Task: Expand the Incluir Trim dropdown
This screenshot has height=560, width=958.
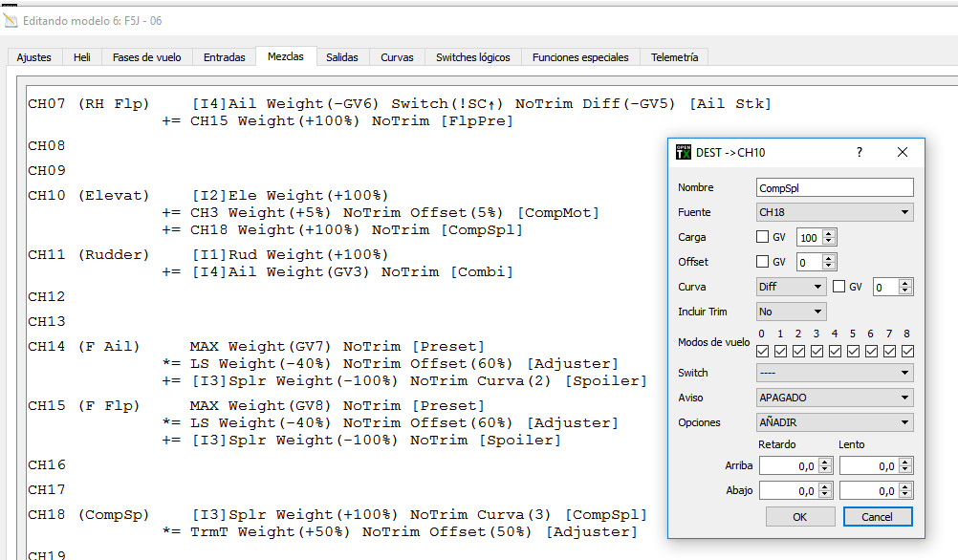Action: click(x=790, y=312)
